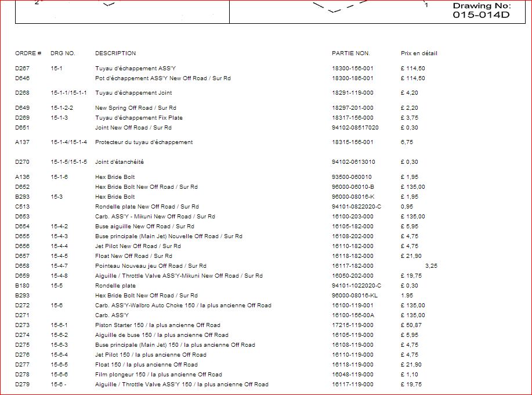
Task: Click the DRG NO. column header
Action: [63, 53]
